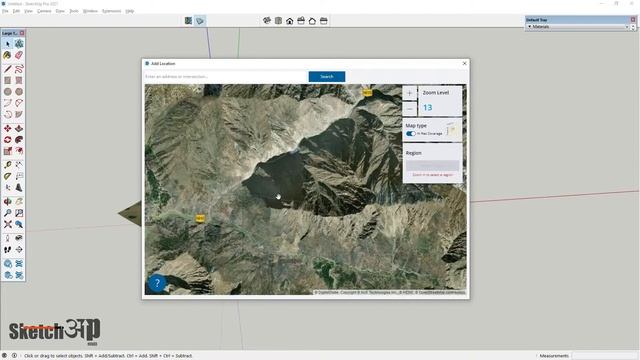Open the View menu
640x360 pixels.
point(28,11)
